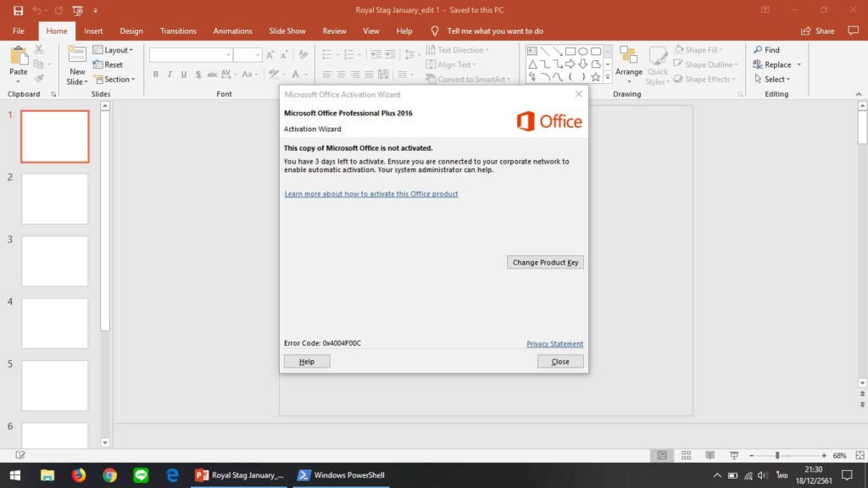Switch to the Insert tab
Image resolution: width=868 pixels, height=488 pixels.
pos(93,31)
